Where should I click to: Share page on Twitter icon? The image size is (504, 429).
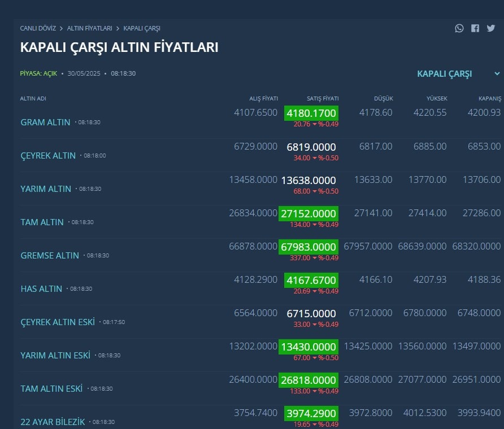point(491,28)
